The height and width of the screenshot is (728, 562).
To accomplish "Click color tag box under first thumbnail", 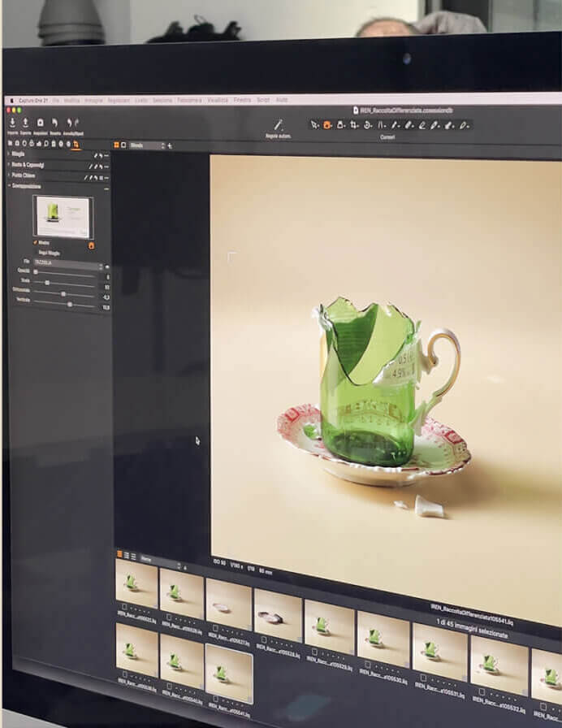I will tap(124, 606).
